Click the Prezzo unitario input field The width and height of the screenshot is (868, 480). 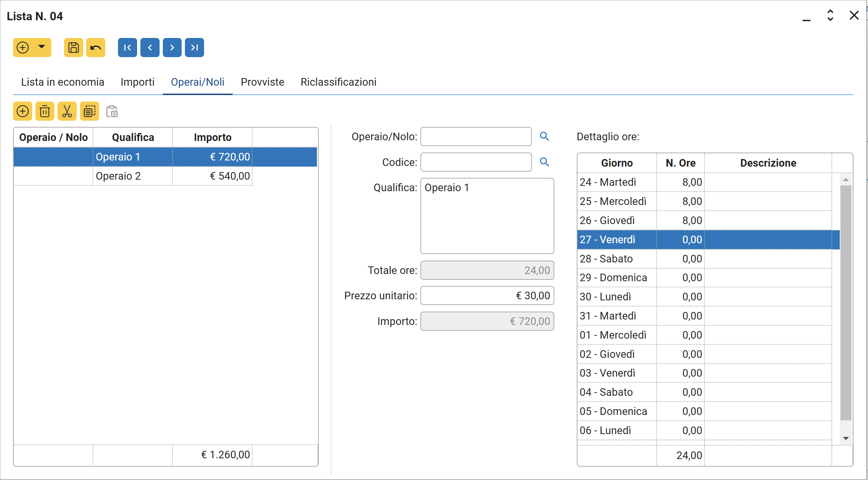tap(487, 296)
